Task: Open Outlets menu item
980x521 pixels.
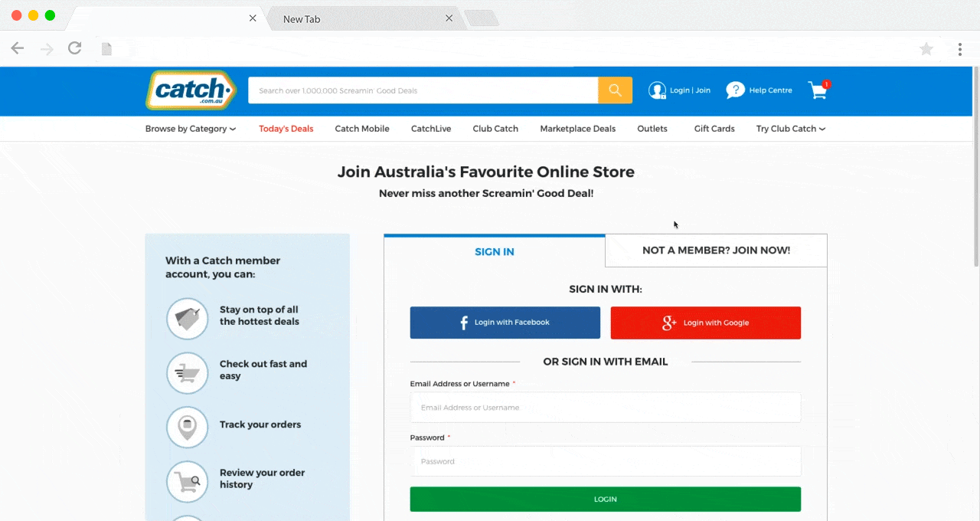Action: [x=652, y=129]
